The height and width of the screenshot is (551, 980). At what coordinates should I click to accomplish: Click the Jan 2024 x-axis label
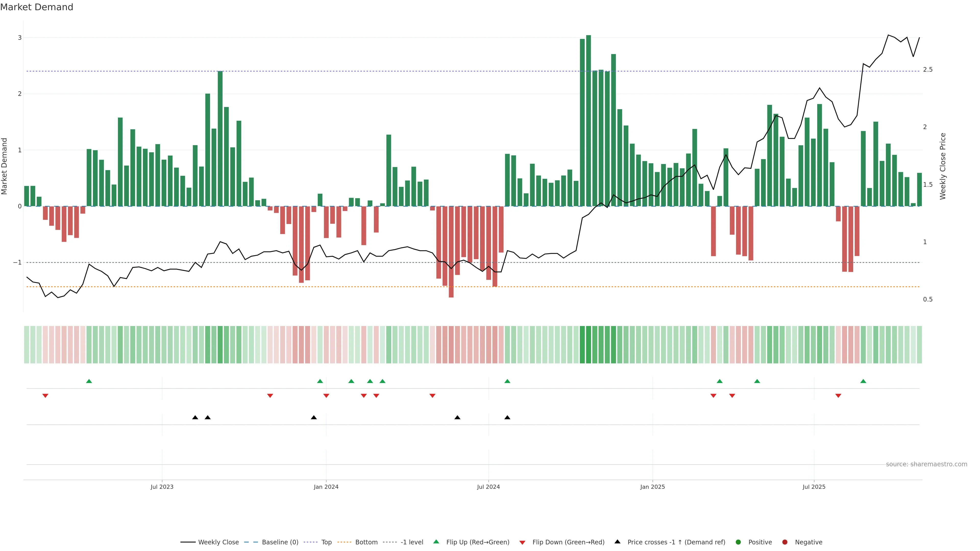[326, 487]
